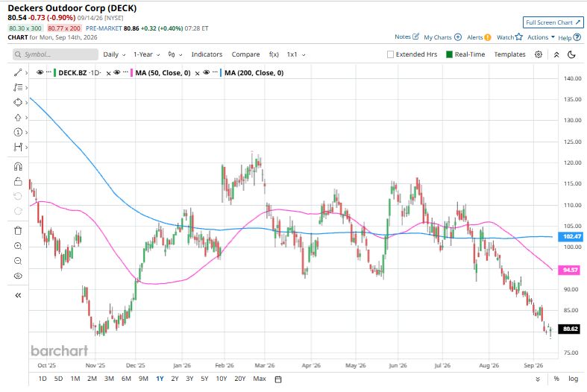The image size is (587, 392).
Task: Open the calendar date range picker
Action: (278, 379)
